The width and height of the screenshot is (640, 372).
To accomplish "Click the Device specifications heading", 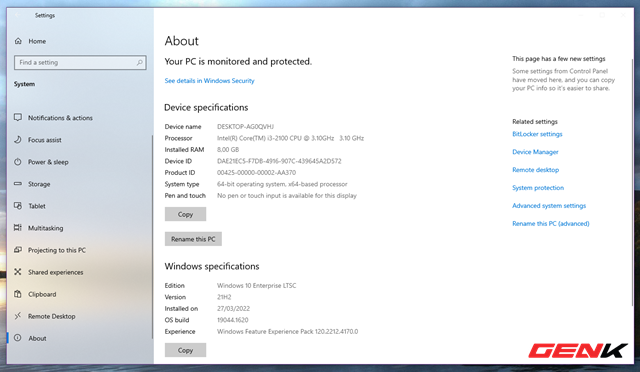I will (x=206, y=107).
